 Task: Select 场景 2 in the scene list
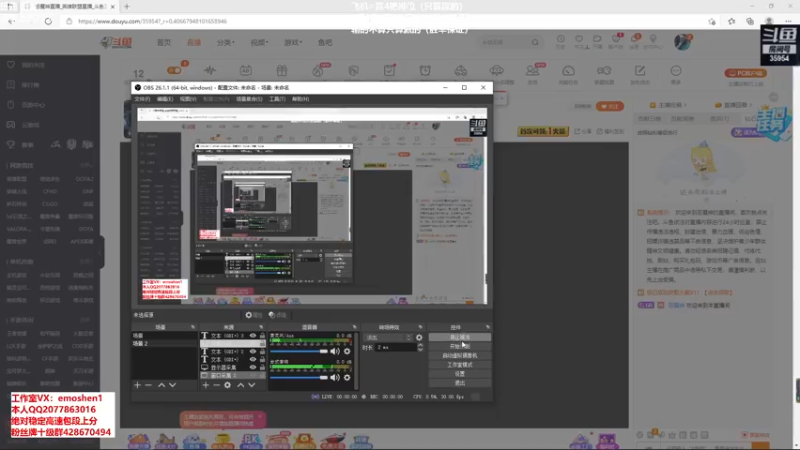point(164,343)
